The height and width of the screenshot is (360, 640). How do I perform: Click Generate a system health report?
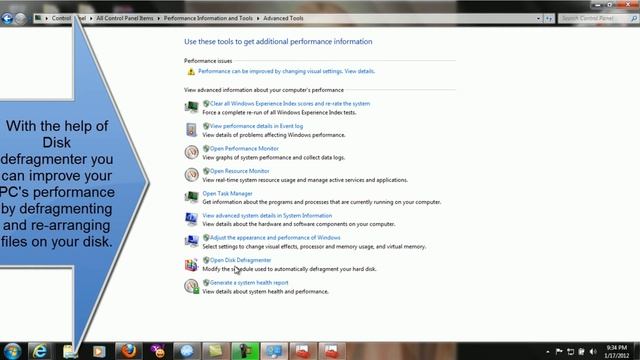[249, 282]
